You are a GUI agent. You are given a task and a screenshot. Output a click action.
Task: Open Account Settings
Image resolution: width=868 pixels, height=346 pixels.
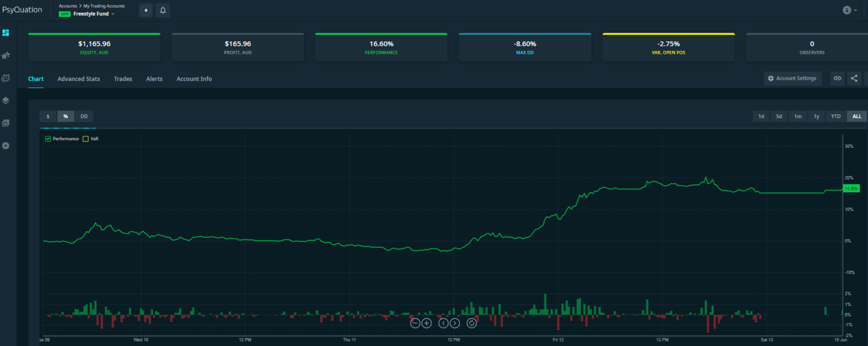click(792, 79)
